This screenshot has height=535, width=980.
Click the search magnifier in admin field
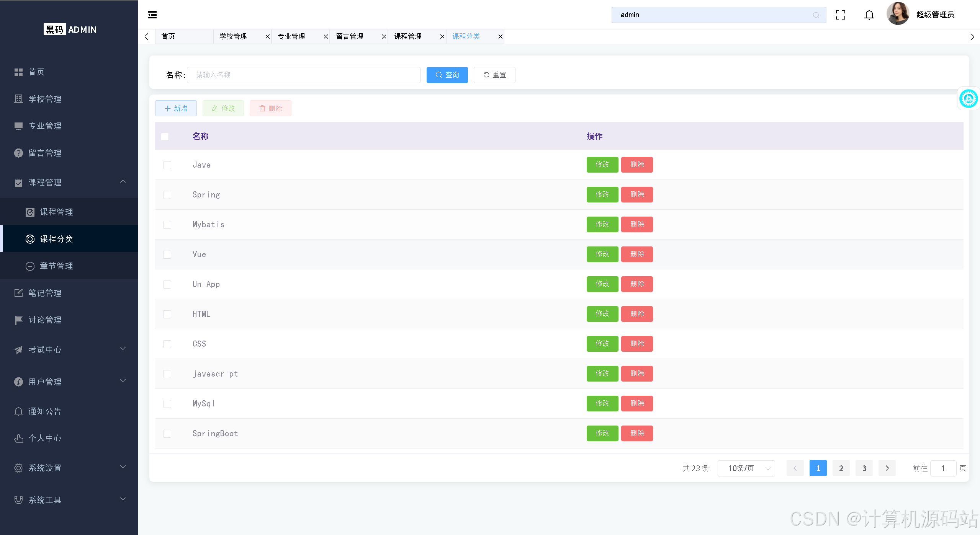[816, 15]
